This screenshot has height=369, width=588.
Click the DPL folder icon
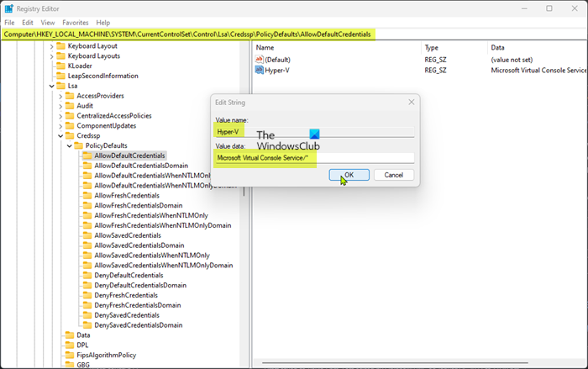(x=70, y=345)
